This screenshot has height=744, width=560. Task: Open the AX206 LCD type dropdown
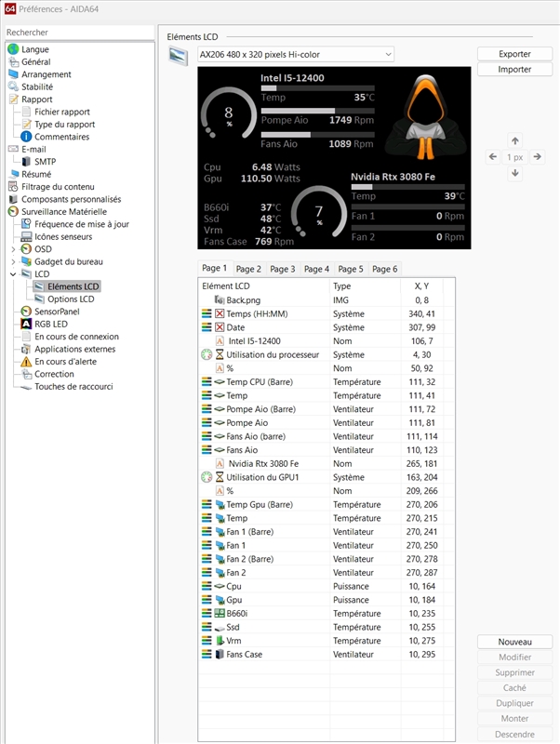[x=295, y=55]
